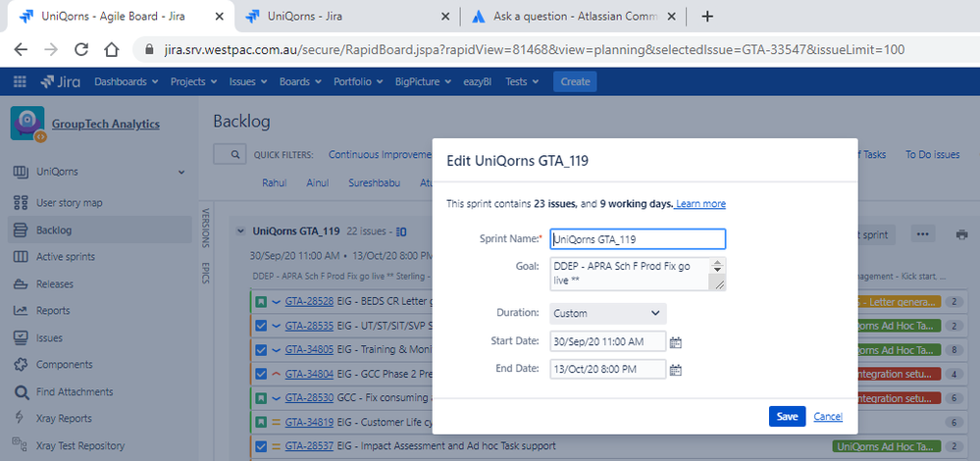This screenshot has width=980, height=461.
Task: Cancel the Edit sprint dialog
Action: coord(828,417)
